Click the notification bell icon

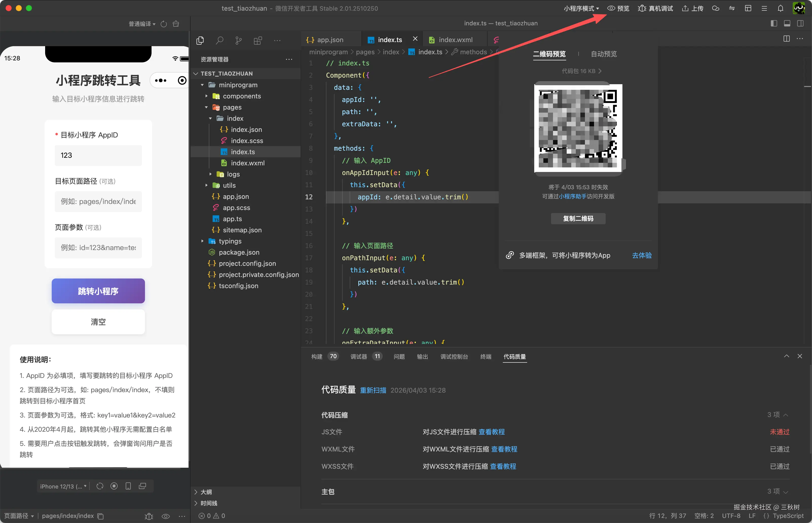(x=780, y=8)
